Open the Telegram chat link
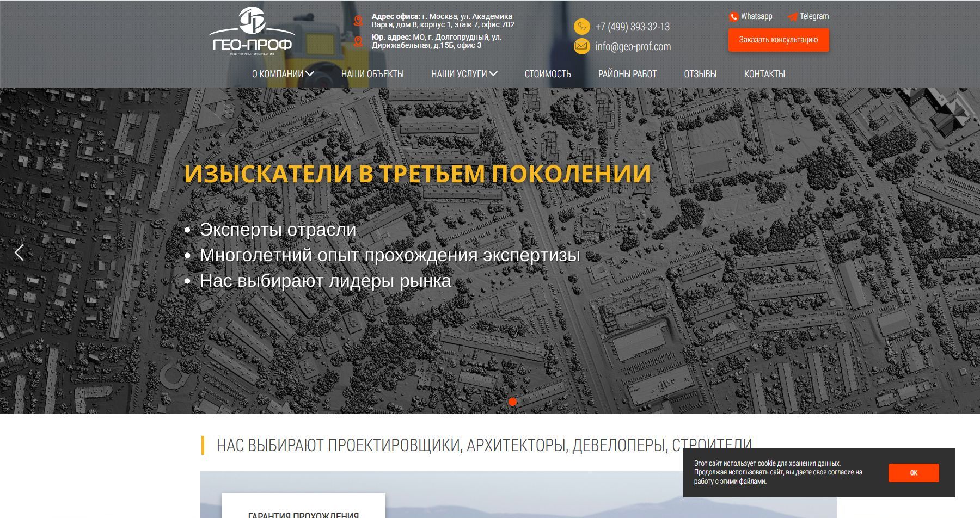This screenshot has width=980, height=518. [x=814, y=16]
